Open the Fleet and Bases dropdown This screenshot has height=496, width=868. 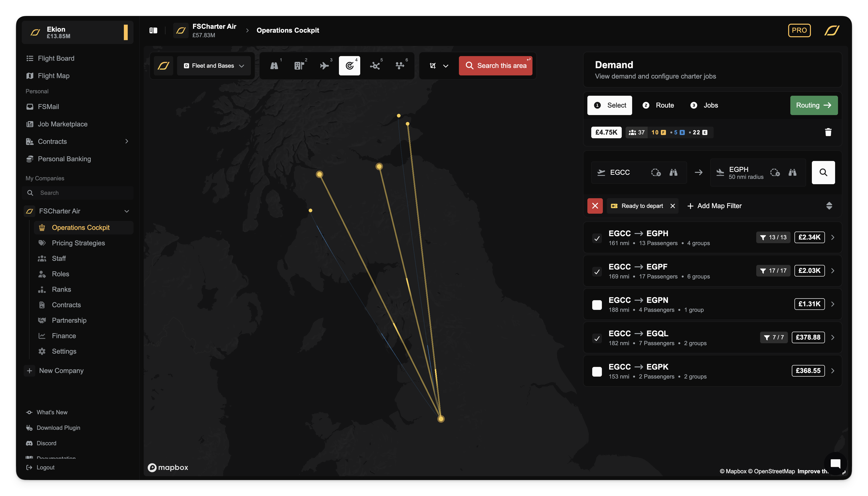coord(214,66)
